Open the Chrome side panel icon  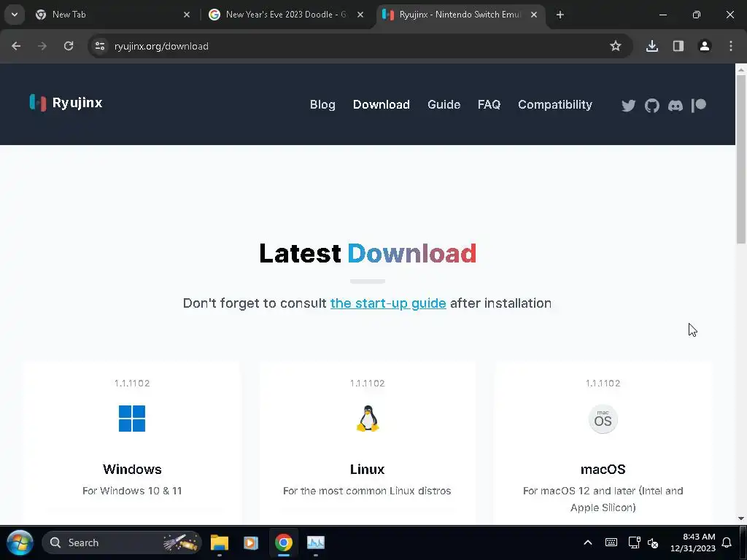tap(678, 46)
